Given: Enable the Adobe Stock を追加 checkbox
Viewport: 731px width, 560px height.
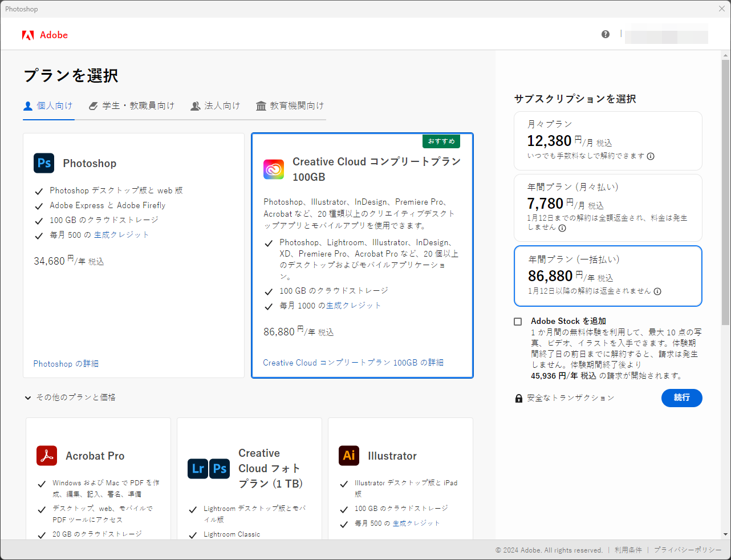Looking at the screenshot, I should [x=518, y=322].
